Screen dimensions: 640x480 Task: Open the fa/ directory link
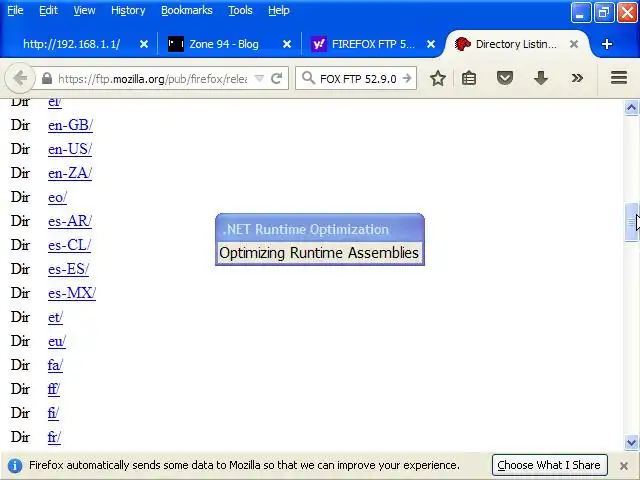point(55,365)
